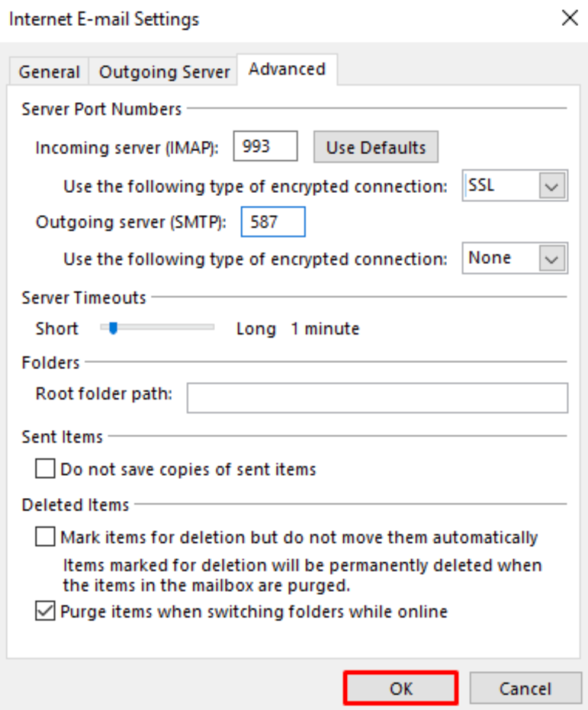588x710 pixels.
Task: Close the Internet E-mail Settings dialog
Action: [x=570, y=18]
